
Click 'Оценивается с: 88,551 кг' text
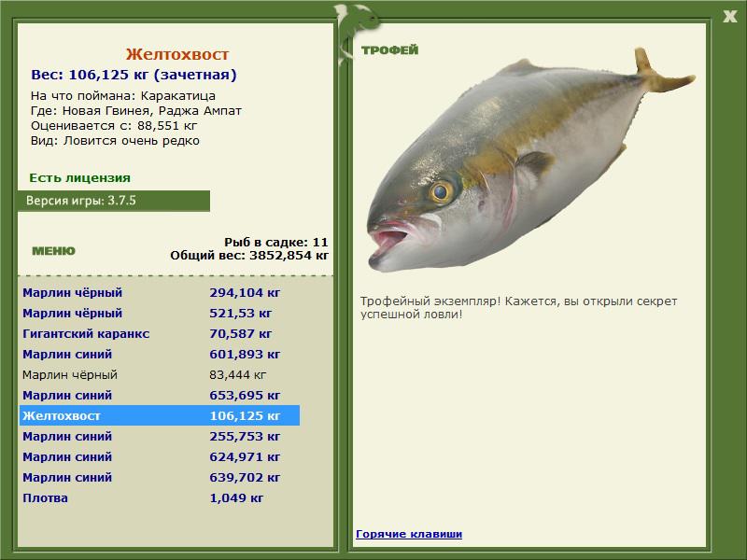[114, 126]
